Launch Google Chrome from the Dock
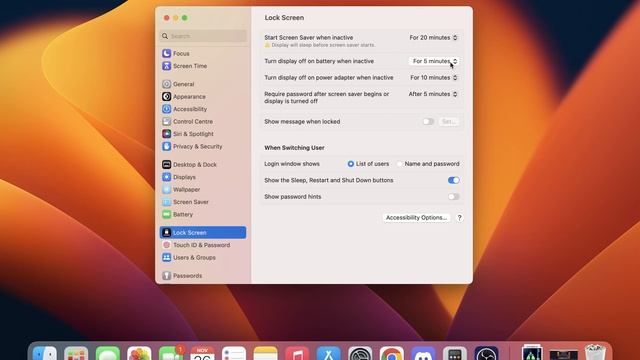 coord(391,353)
